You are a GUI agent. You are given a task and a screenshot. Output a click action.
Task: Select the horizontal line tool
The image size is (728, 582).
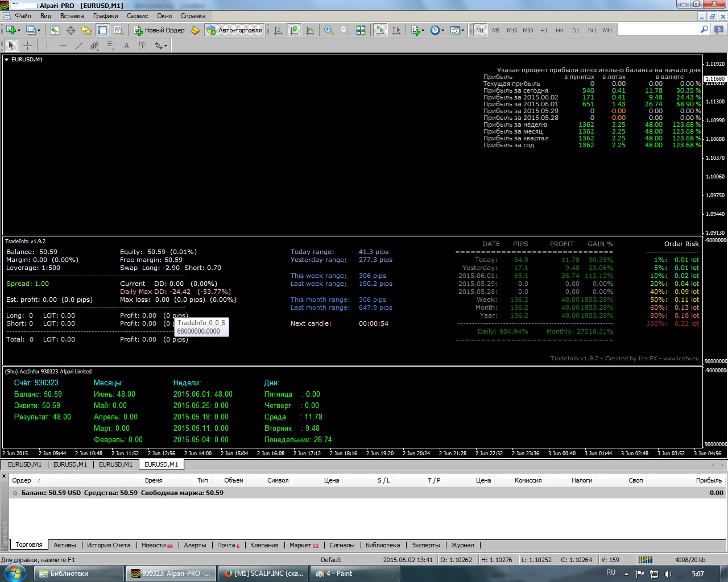(63, 45)
